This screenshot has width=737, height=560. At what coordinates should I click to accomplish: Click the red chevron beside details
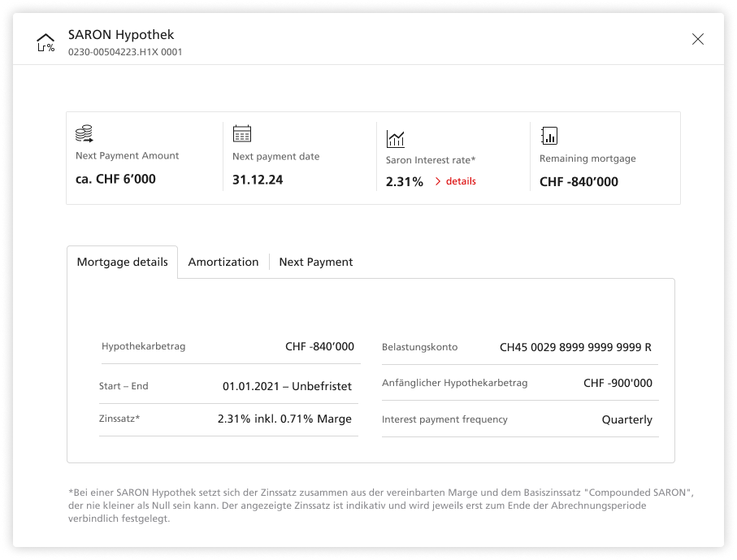click(438, 181)
